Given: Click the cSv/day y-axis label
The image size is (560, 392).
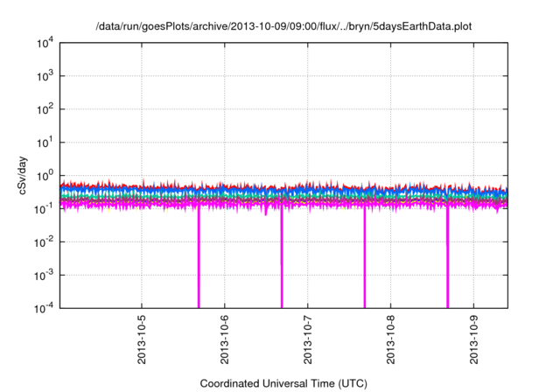Looking at the screenshot, I should tap(22, 175).
